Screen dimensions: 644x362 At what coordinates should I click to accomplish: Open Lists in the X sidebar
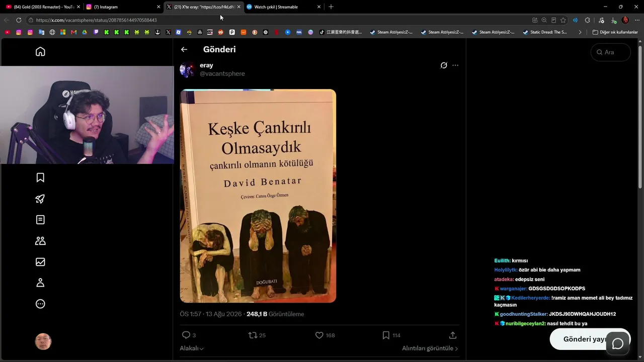(40, 220)
